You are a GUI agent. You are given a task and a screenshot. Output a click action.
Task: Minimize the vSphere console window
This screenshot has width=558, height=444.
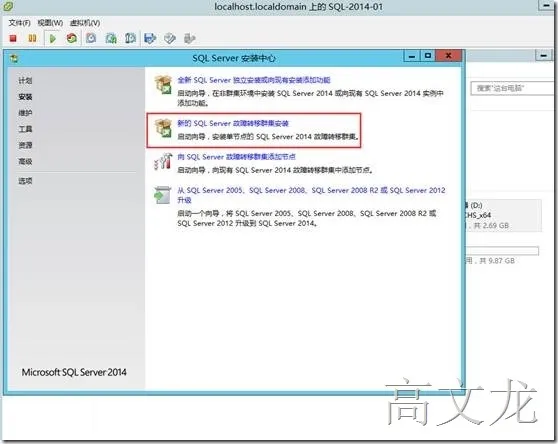(546, 5)
